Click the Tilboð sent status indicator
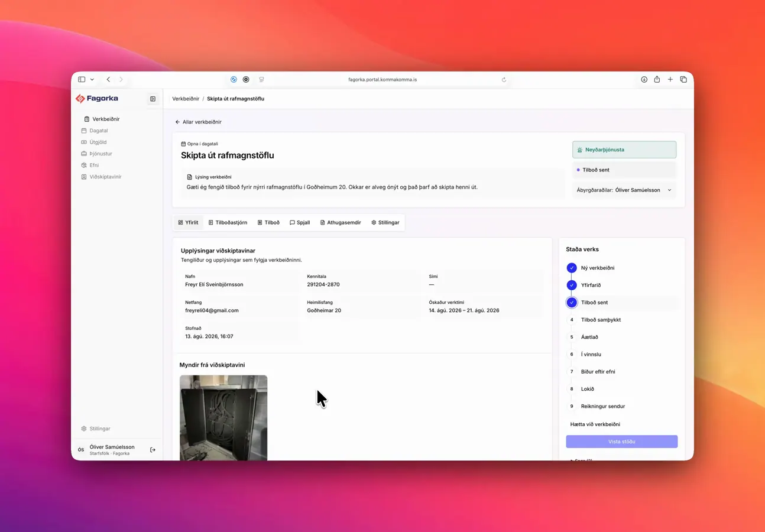The image size is (765, 532). pos(624,170)
